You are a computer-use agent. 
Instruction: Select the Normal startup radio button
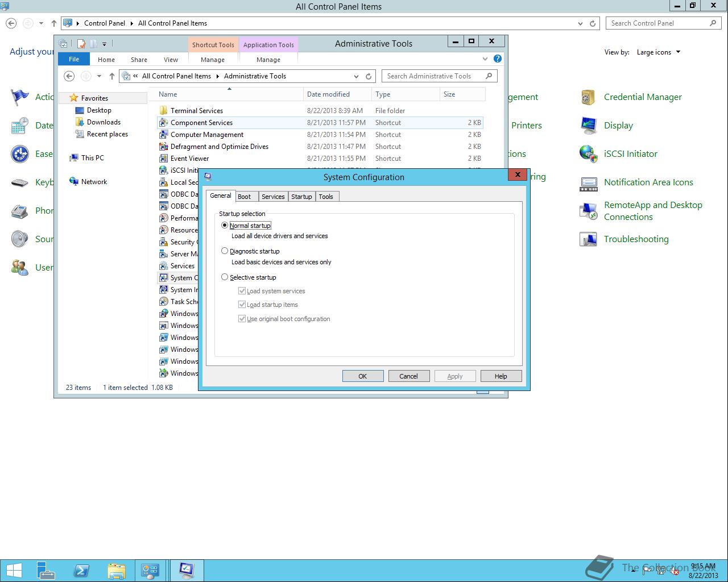[x=225, y=225]
